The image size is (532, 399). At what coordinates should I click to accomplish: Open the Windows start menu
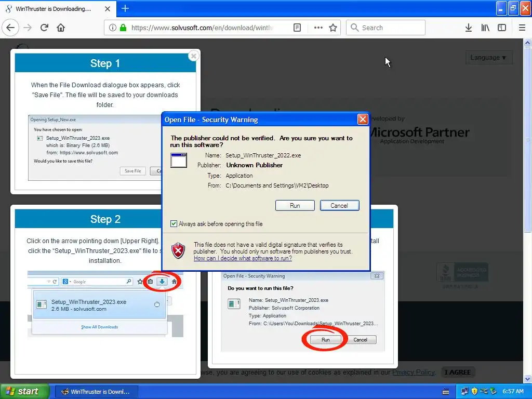point(24,391)
